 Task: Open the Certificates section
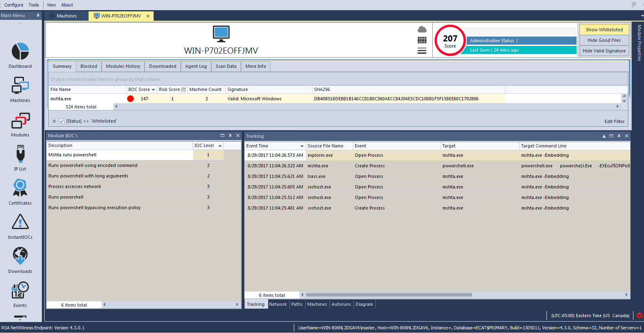tap(20, 188)
